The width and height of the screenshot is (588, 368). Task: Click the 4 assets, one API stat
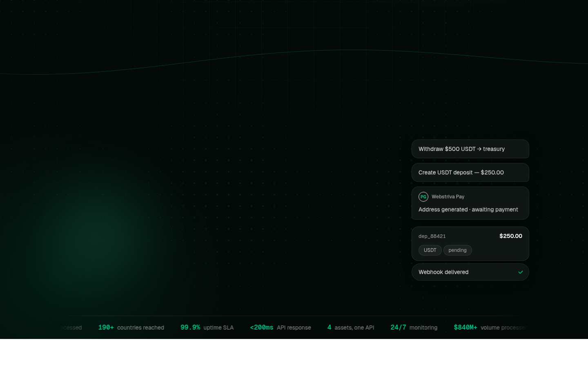pos(351,328)
